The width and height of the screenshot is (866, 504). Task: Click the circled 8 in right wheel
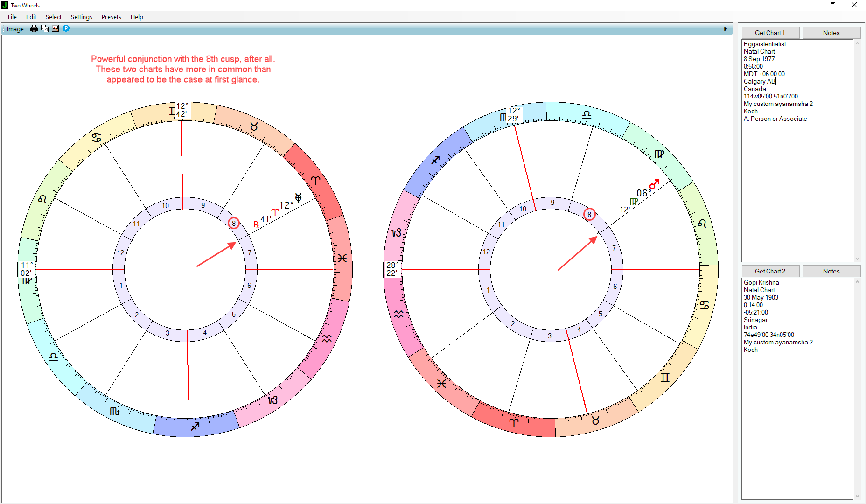[589, 214]
